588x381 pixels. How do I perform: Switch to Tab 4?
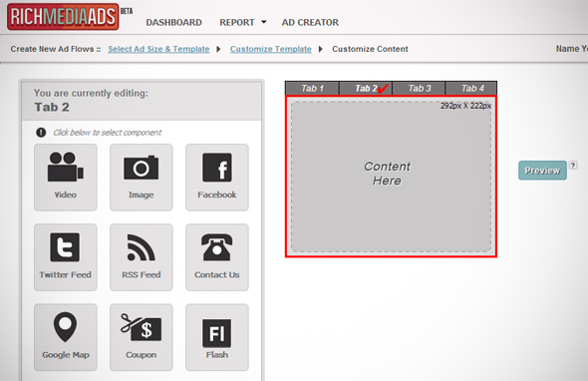(471, 88)
